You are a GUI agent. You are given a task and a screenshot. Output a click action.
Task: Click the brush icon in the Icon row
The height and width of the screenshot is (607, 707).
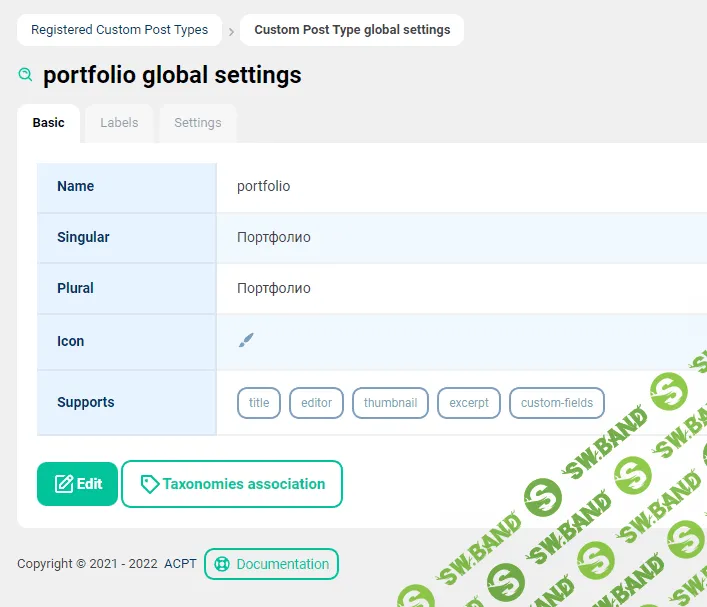click(246, 341)
